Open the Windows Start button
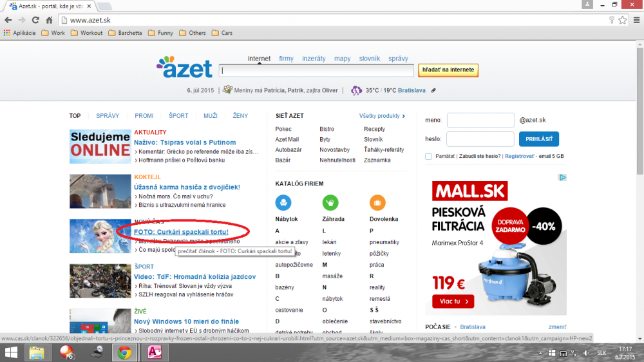 point(11,352)
